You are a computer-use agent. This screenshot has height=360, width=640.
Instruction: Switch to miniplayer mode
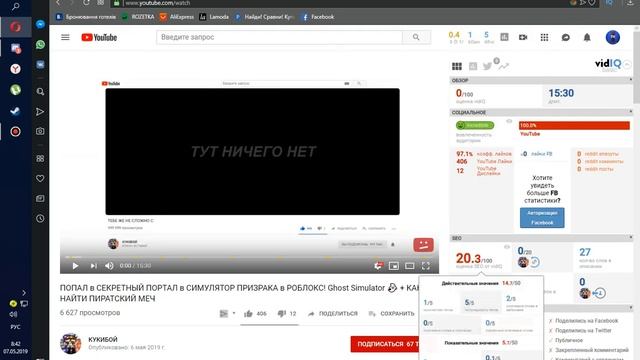pos(394,266)
